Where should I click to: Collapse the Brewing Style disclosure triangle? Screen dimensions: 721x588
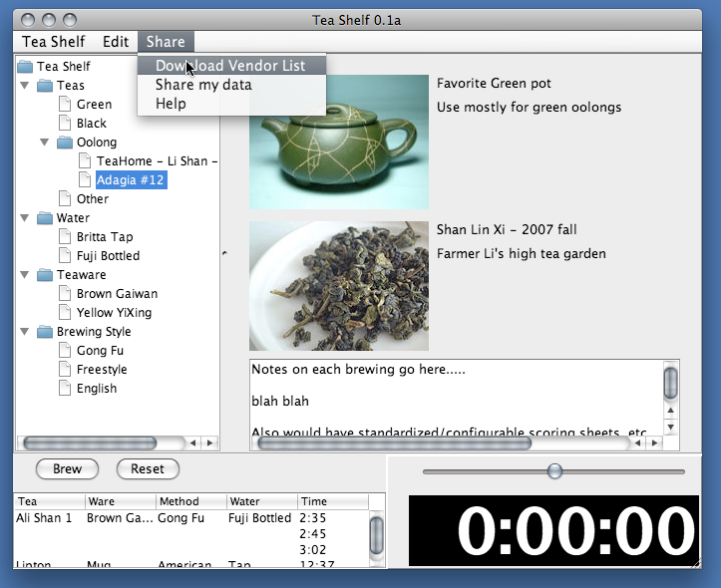[x=25, y=332]
